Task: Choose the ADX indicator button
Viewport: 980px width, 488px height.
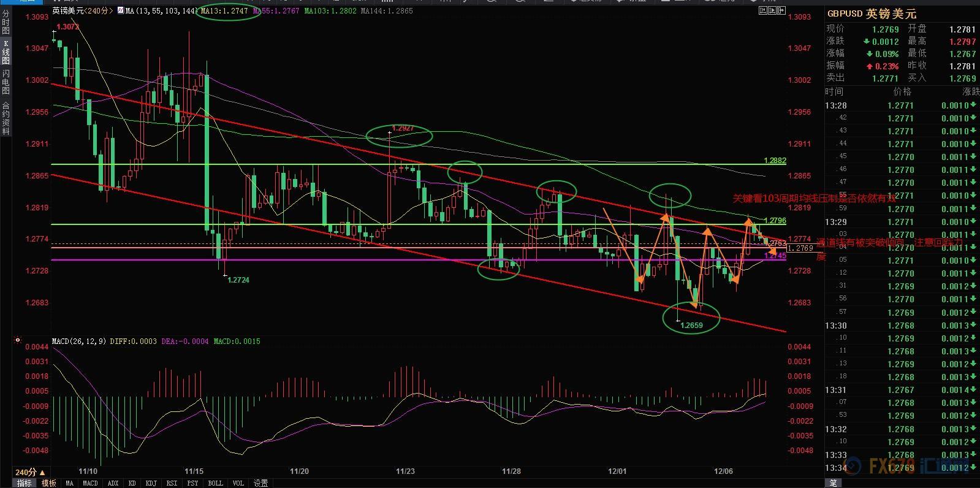Action: (x=113, y=483)
